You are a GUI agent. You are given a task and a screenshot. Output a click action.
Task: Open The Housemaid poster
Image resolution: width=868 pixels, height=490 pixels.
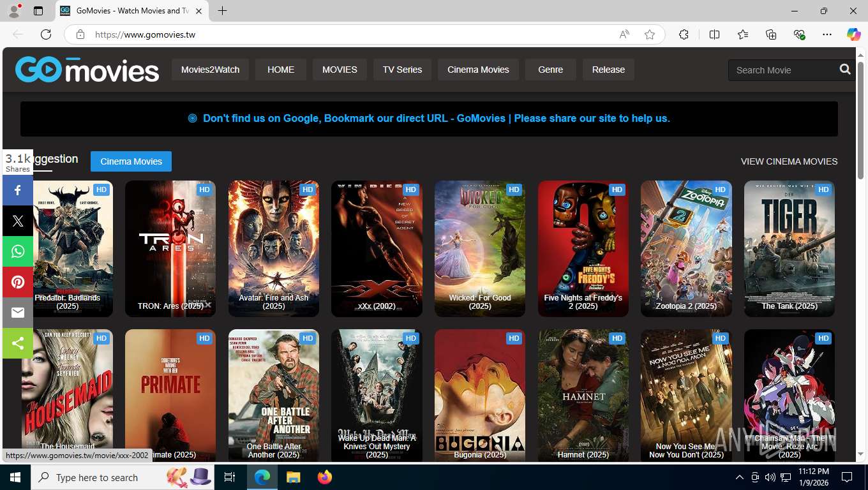(x=67, y=396)
